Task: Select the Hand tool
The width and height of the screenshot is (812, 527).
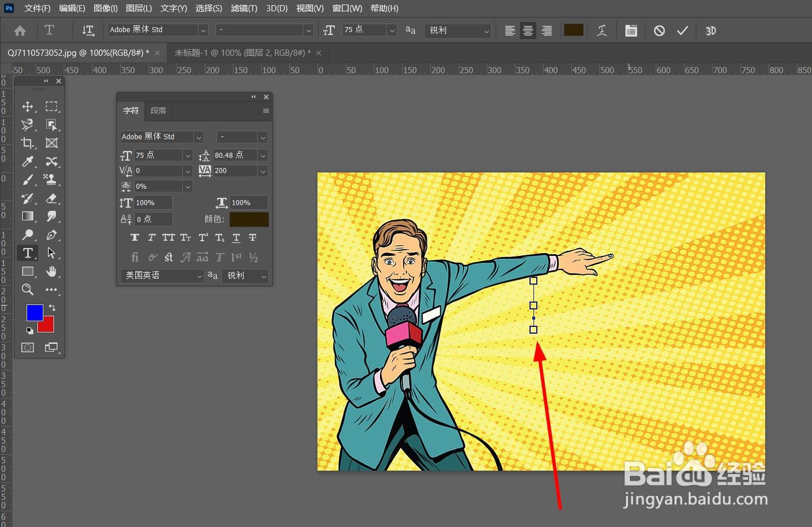Action: click(x=51, y=272)
